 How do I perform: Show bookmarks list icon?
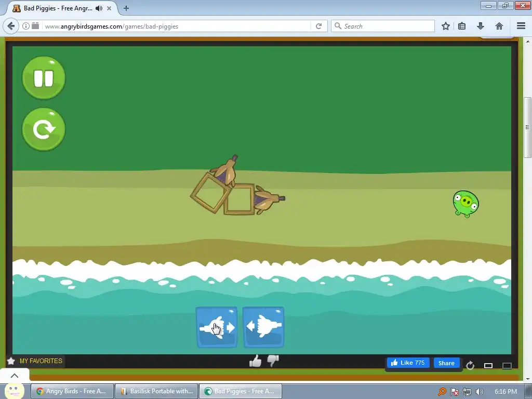462,26
